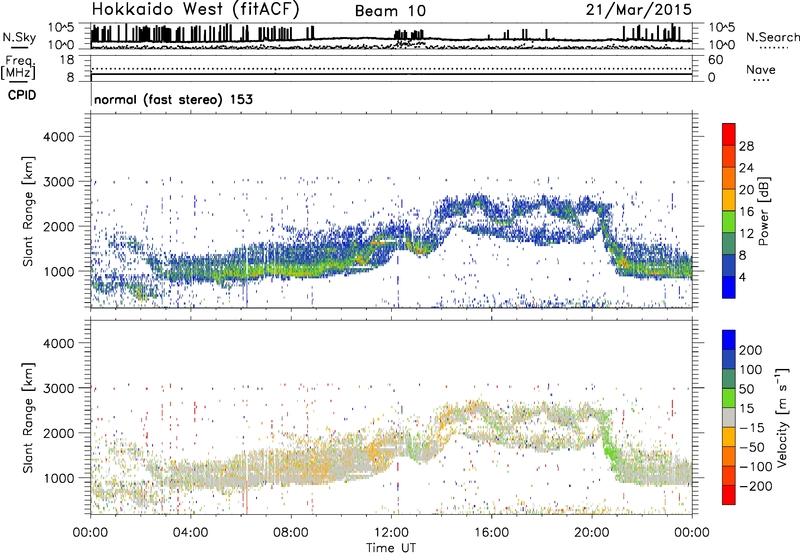
Task: Click the bright blue bottom power swatch
Action: point(729,287)
